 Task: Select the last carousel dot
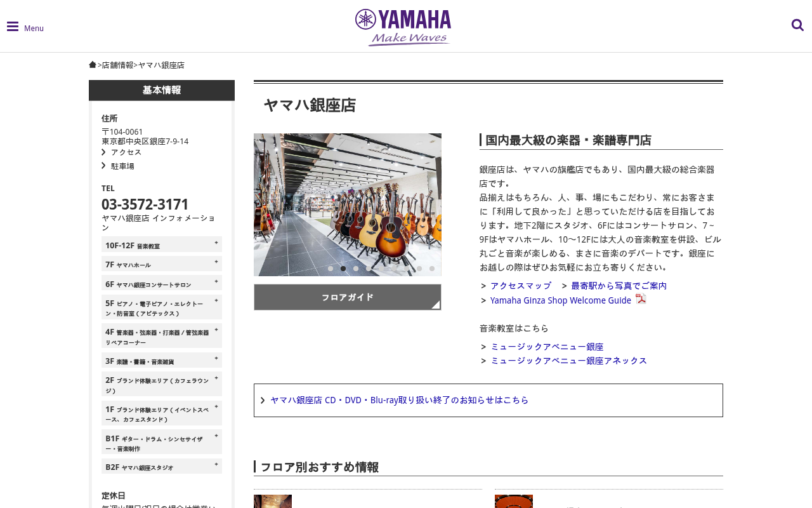click(x=432, y=269)
